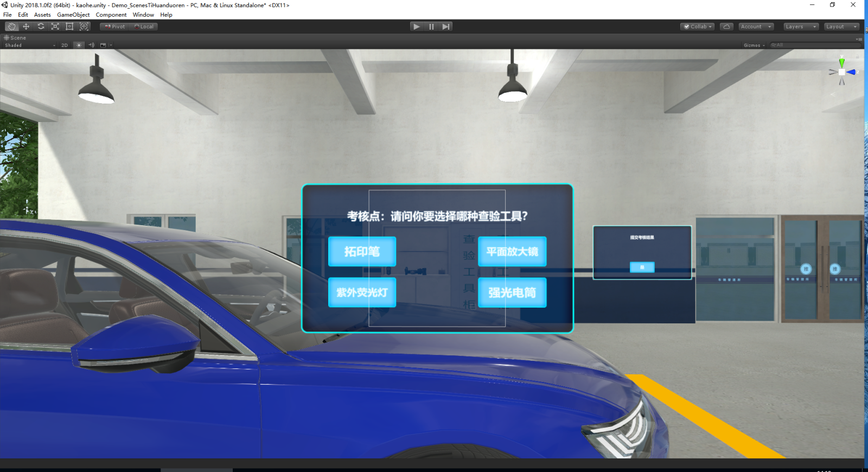Image resolution: width=868 pixels, height=472 pixels.
Task: Toggle scene lighting on or off
Action: point(79,46)
